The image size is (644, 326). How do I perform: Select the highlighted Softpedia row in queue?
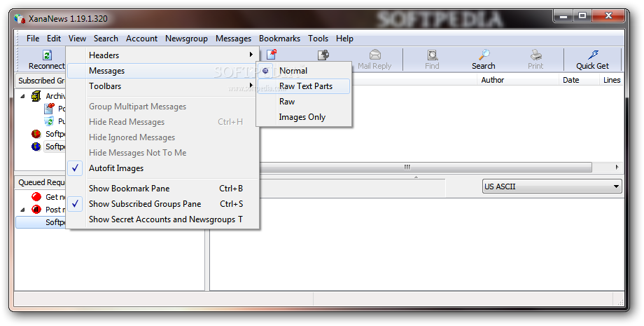click(x=41, y=222)
